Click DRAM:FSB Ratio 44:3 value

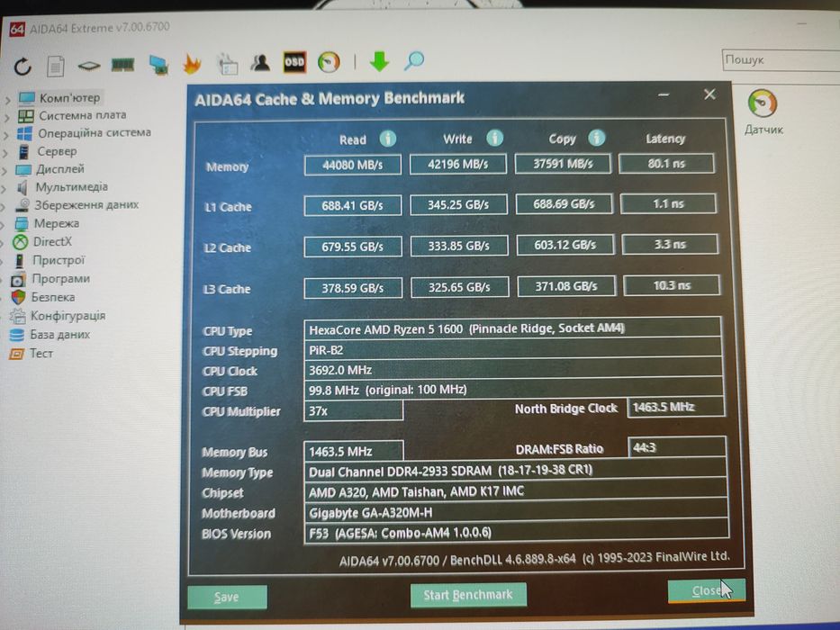tap(677, 447)
